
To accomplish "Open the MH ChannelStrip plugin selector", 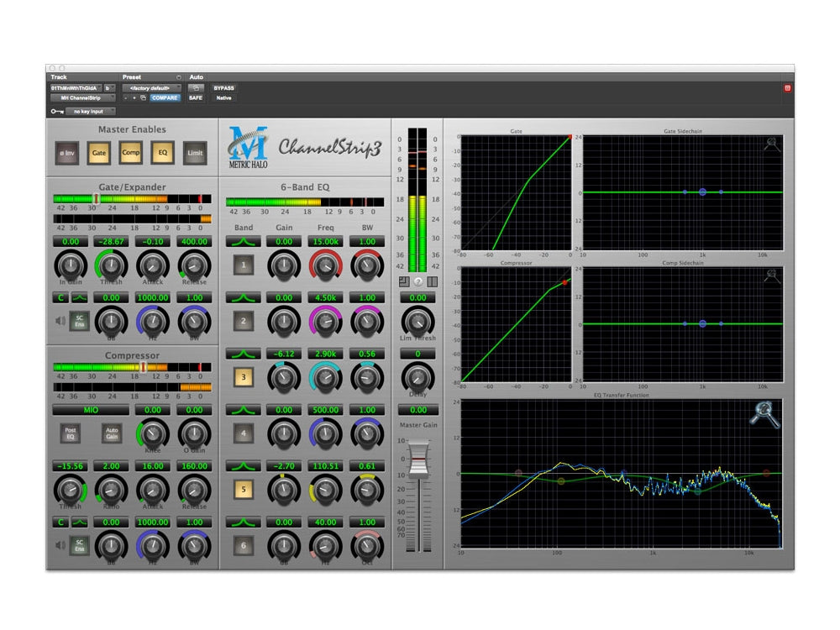I will tap(82, 98).
